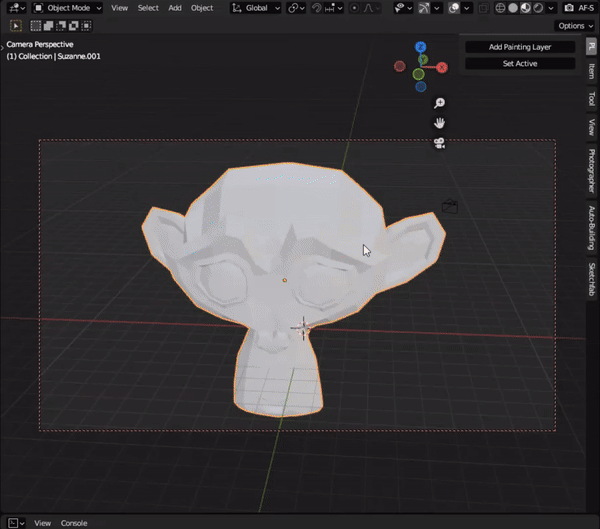600x529 pixels.
Task: Open the Sketchfab sidebar tab
Action: (x=592, y=279)
